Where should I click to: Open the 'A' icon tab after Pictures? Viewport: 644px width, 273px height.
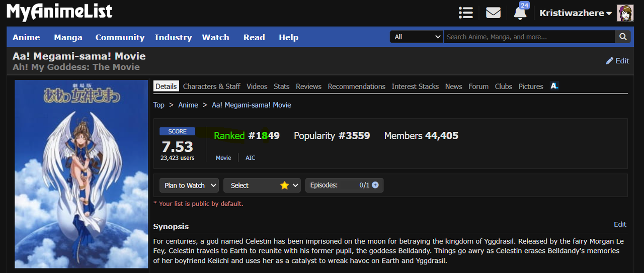pos(554,86)
